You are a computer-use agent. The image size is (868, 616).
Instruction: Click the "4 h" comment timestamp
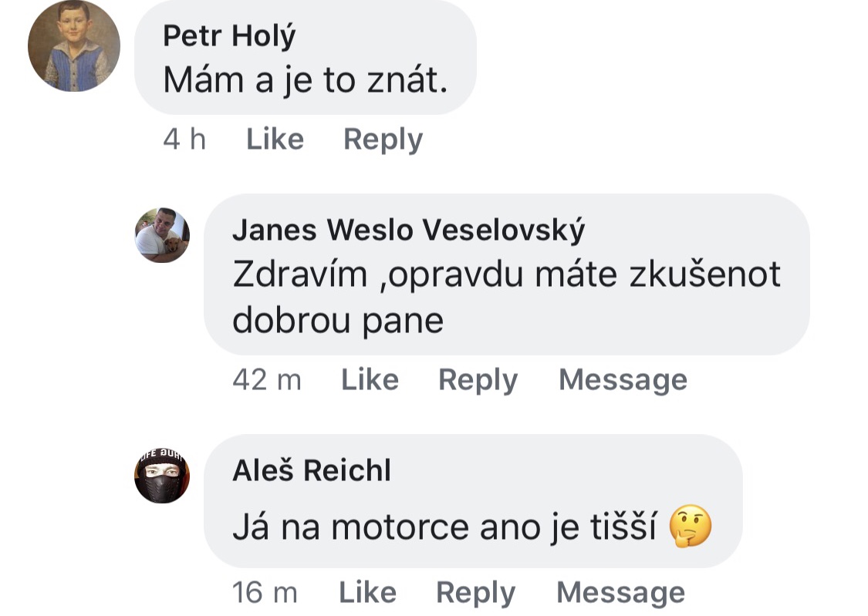point(184,140)
